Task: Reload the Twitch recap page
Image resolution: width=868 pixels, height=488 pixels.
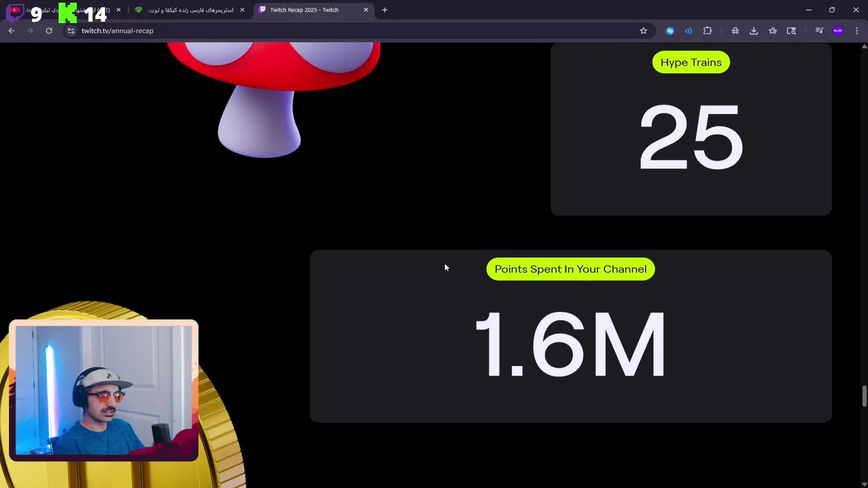Action: 49,30
